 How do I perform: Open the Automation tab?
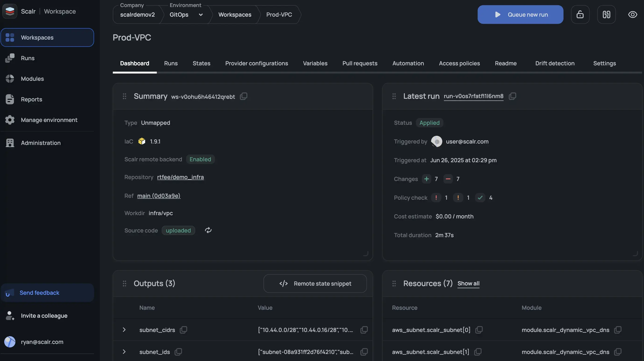[408, 63]
